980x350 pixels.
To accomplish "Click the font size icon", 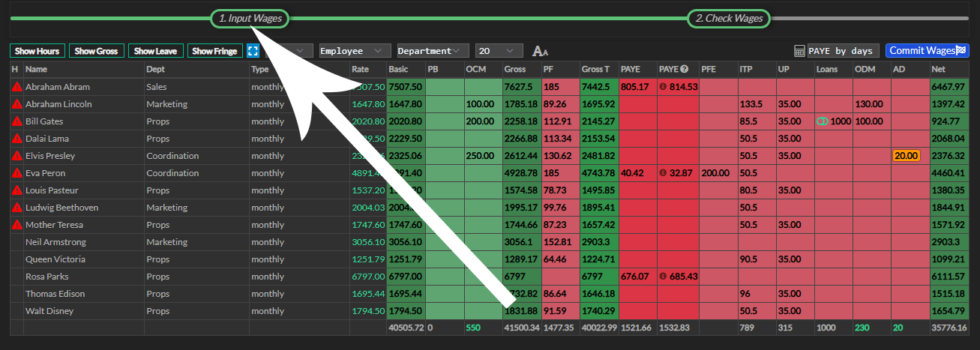I will tap(540, 51).
